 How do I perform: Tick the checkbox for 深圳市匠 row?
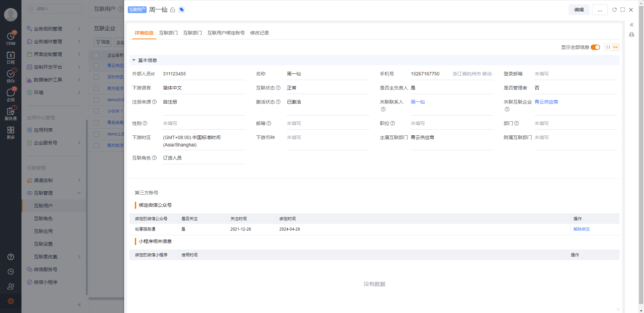tap(96, 77)
